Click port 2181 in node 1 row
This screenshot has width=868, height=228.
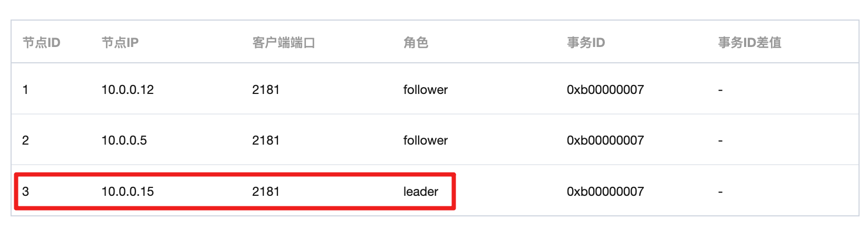tap(266, 90)
